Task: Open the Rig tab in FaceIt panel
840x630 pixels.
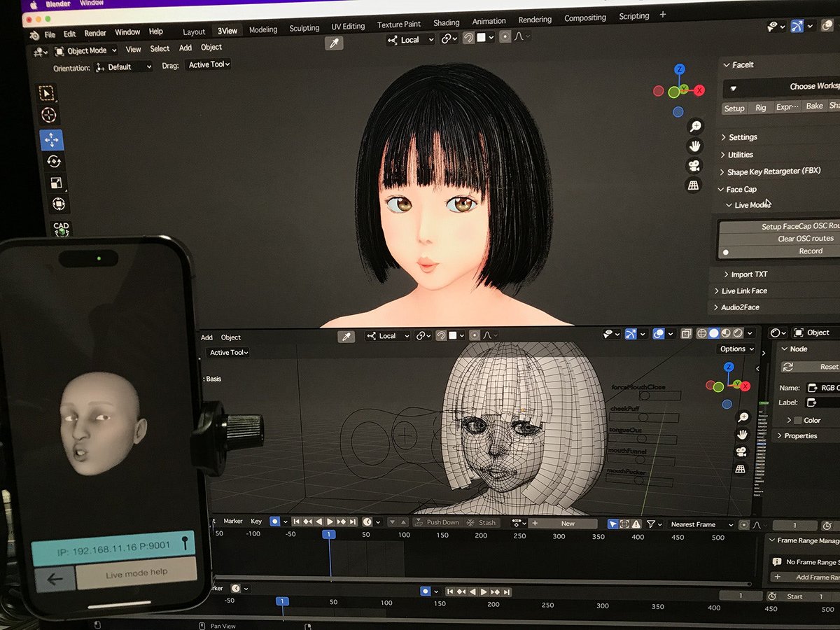Action: tap(761, 107)
